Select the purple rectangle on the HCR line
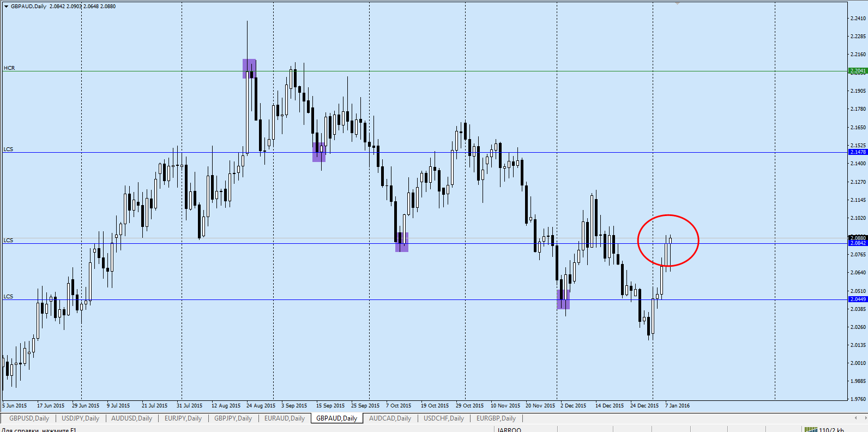The width and height of the screenshot is (868, 432). pyautogui.click(x=249, y=69)
